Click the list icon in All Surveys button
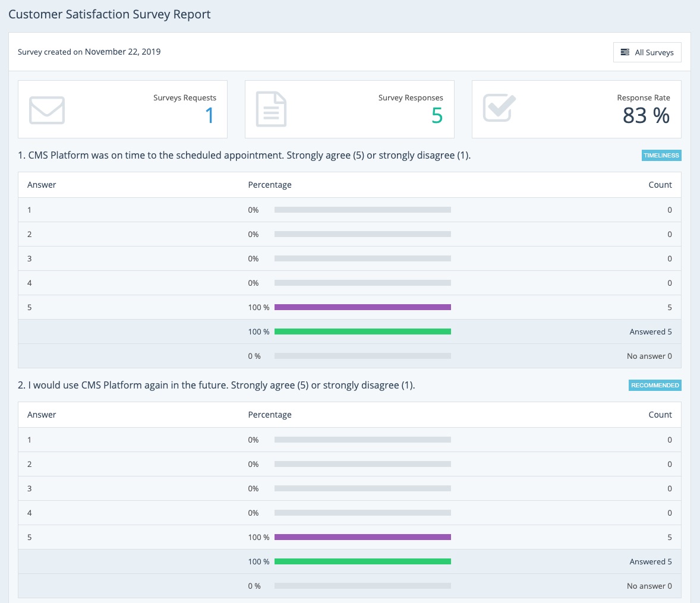Screen dimensions: 700x603 pyautogui.click(x=625, y=52)
